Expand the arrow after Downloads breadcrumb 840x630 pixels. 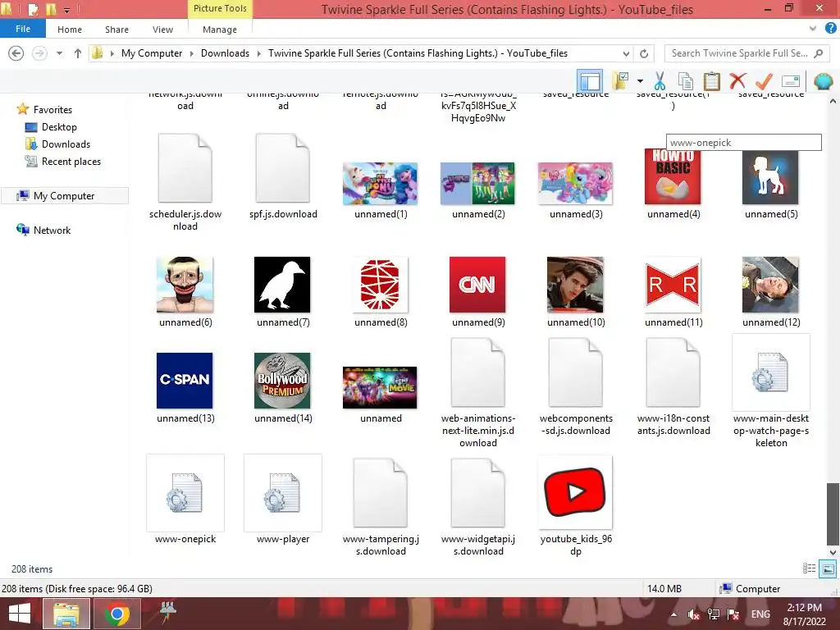pyautogui.click(x=258, y=53)
